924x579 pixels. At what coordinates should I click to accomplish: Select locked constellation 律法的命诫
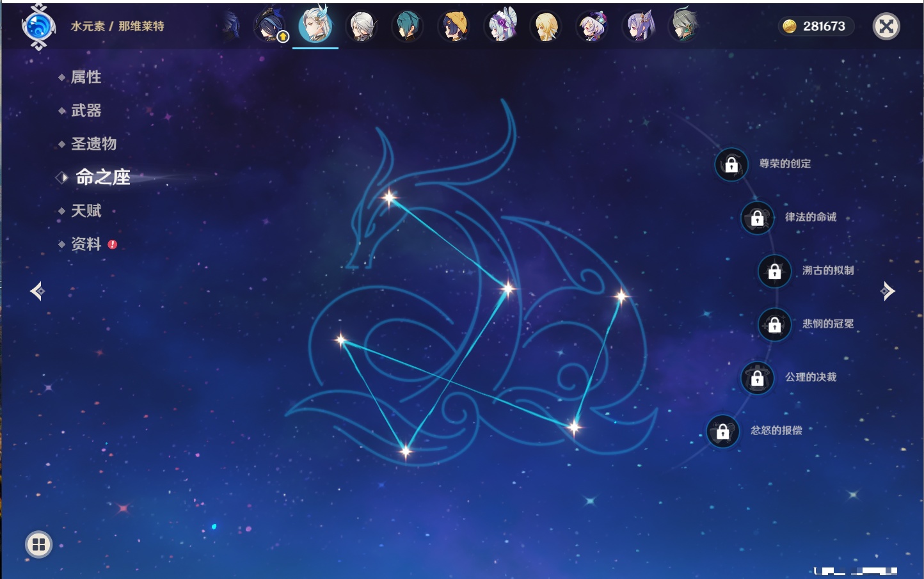(757, 218)
